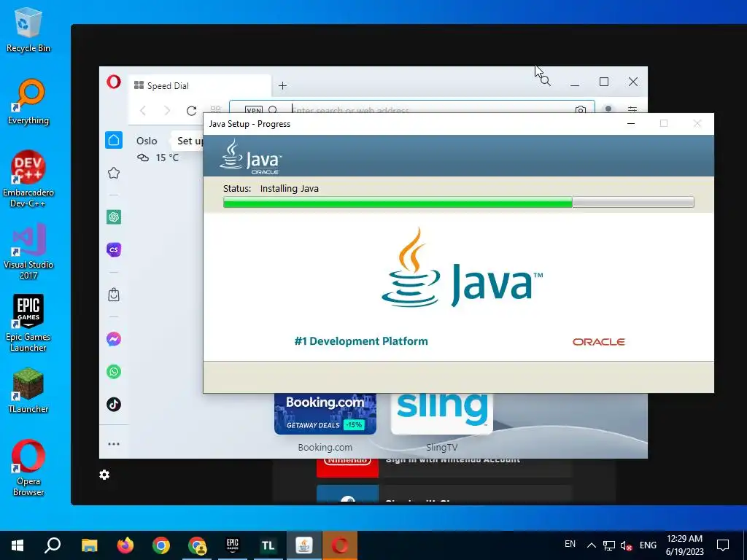Launch Google Chrome from the taskbar

[x=161, y=545]
